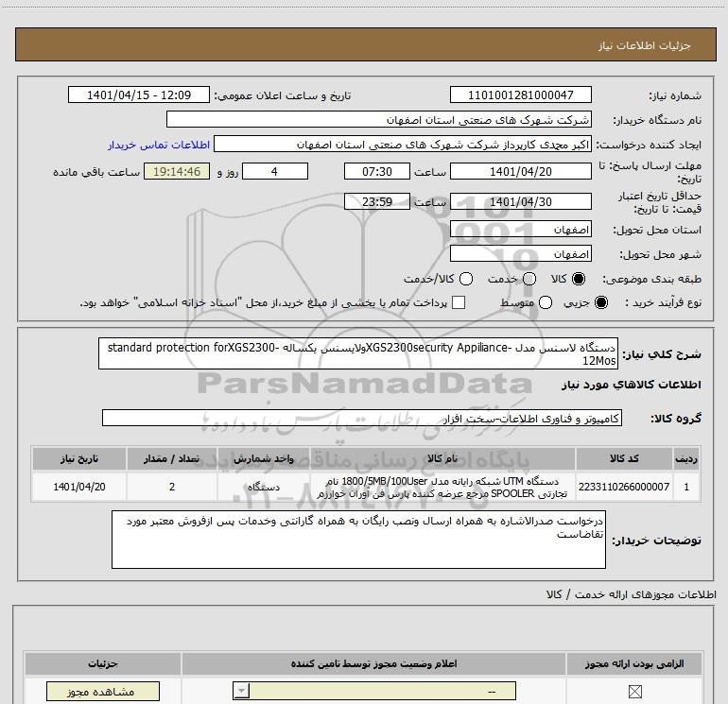Click the شماره نیاز field 1101001281000047

520,94
